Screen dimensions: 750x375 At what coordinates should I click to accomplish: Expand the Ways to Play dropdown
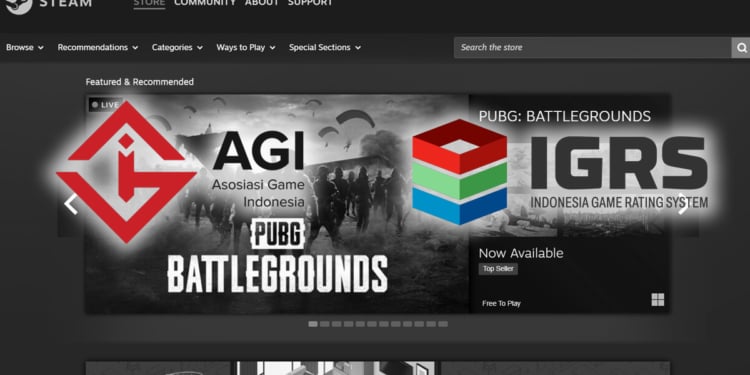[246, 47]
